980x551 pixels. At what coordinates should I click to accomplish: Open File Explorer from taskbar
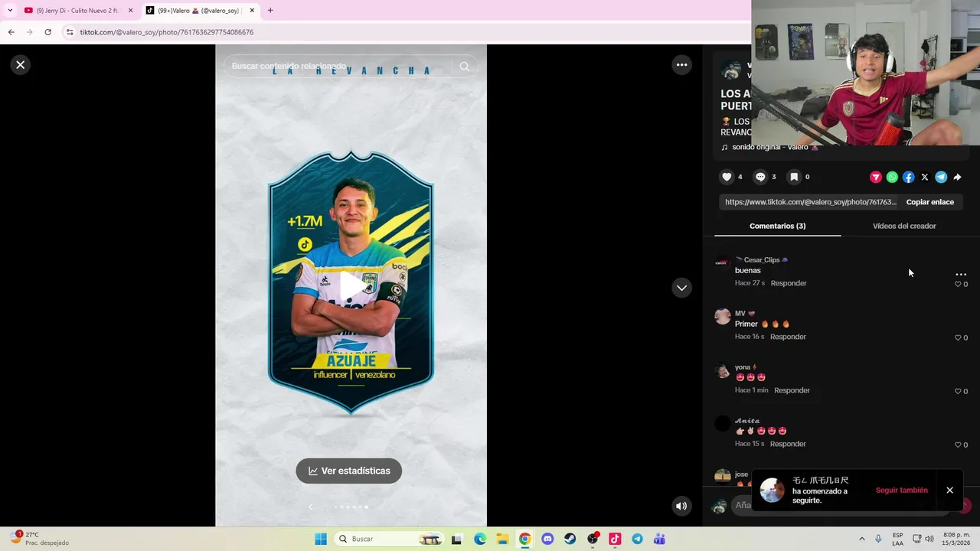coord(502,539)
